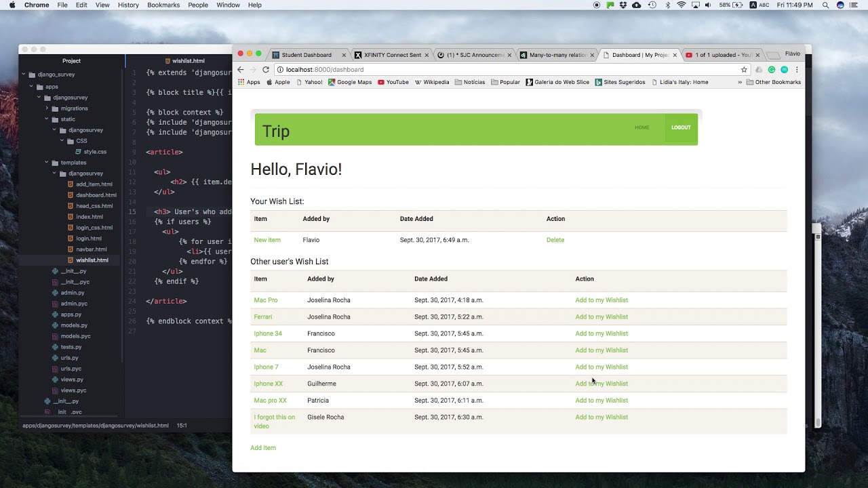This screenshot has height=488, width=868.
Task: Open the Time Machine menu bar icon
Action: pos(652,5)
